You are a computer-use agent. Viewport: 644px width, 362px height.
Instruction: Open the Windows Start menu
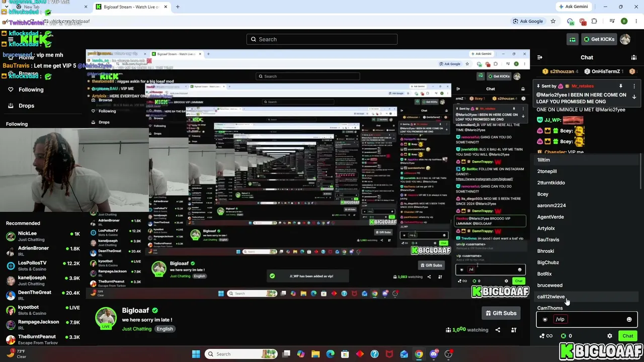196,354
